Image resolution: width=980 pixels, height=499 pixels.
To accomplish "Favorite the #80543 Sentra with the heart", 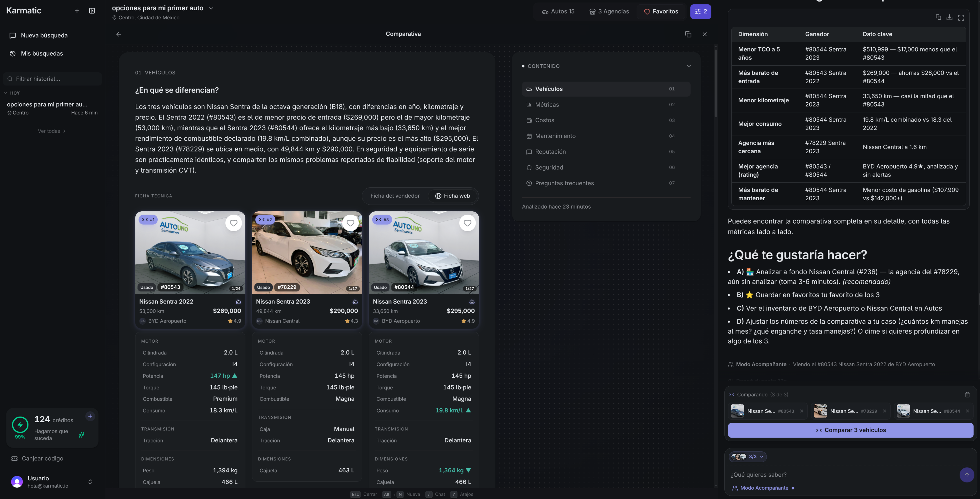I will (x=234, y=223).
